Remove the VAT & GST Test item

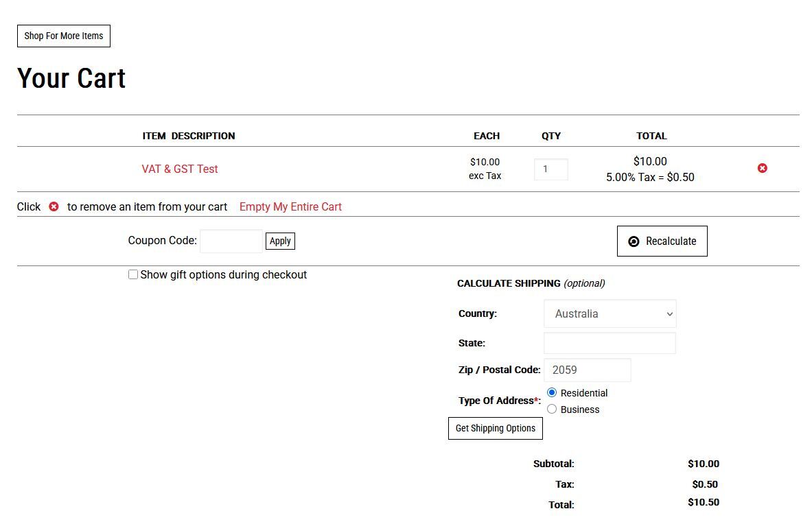click(x=762, y=168)
